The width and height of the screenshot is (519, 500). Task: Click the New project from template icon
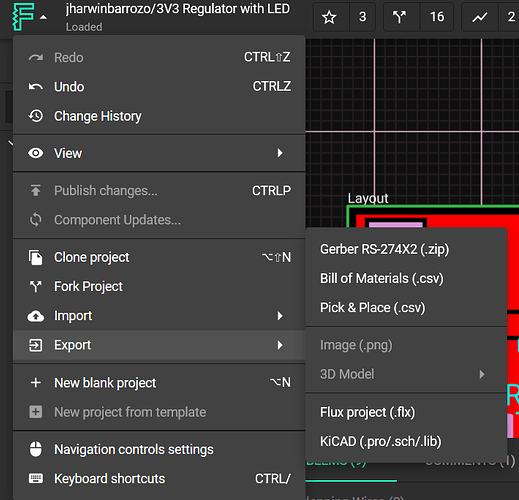(36, 412)
